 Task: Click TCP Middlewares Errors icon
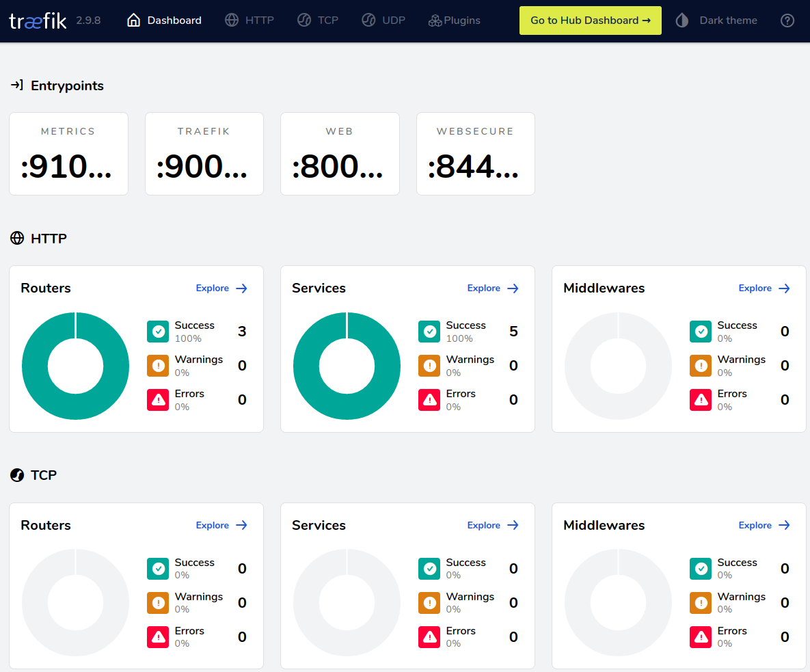[x=701, y=637]
